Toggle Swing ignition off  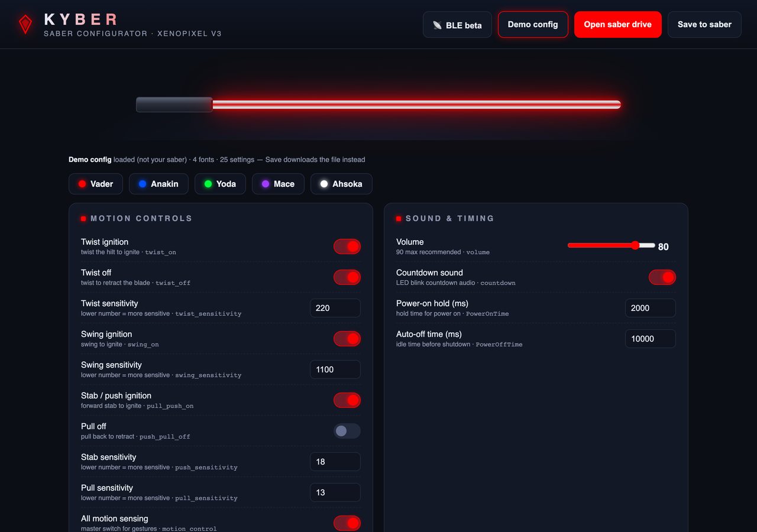pyautogui.click(x=347, y=339)
